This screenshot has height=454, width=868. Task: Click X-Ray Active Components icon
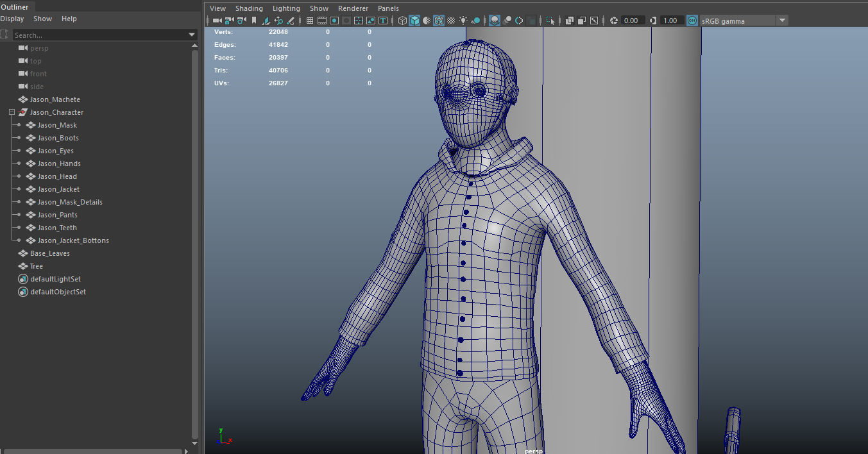click(x=582, y=21)
